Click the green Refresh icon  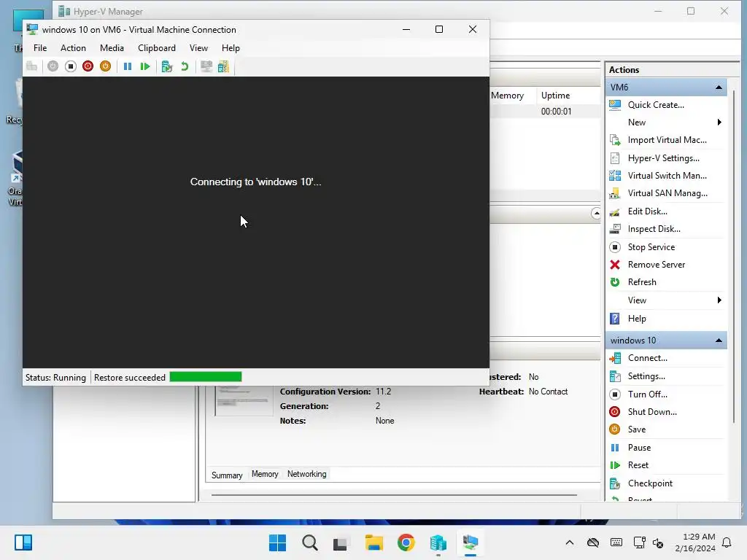(615, 282)
